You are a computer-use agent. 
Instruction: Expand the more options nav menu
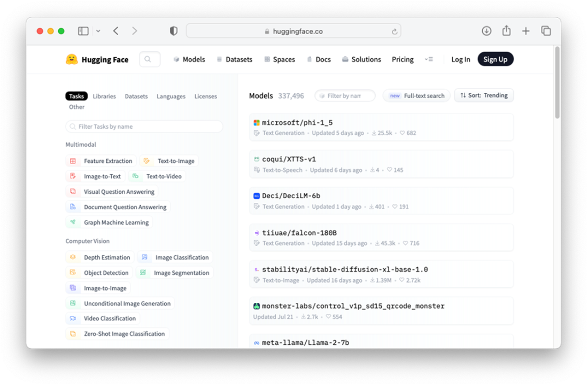[x=429, y=59]
